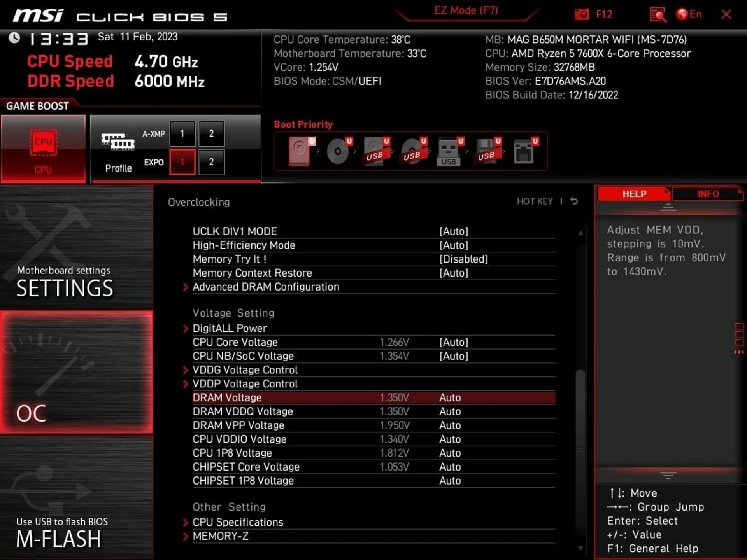747x560 pixels.
Task: Click the date Sat 11 Feb, 2023
Action: click(x=138, y=37)
